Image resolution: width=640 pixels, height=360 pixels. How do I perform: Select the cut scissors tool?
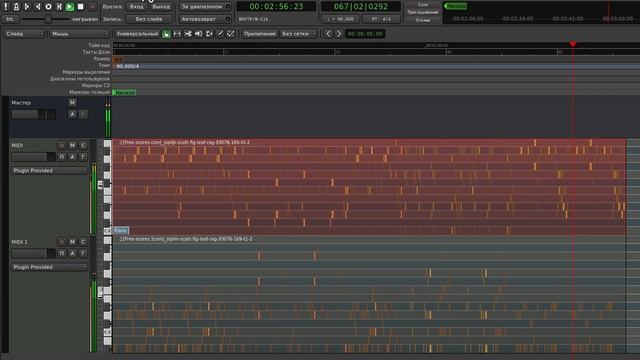188,34
